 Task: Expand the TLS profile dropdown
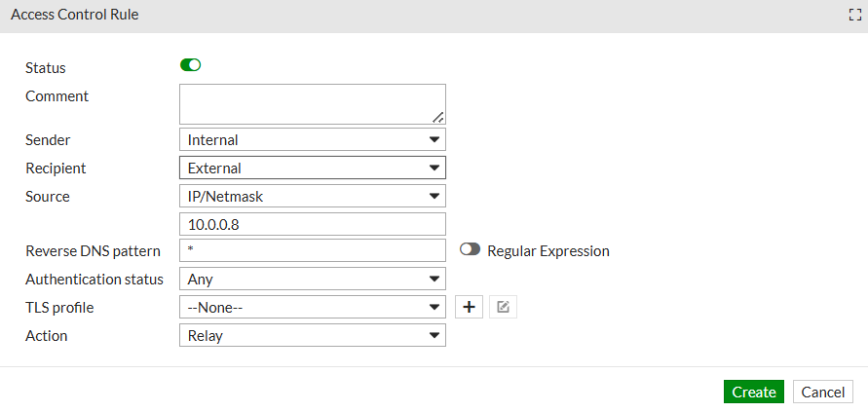point(312,308)
